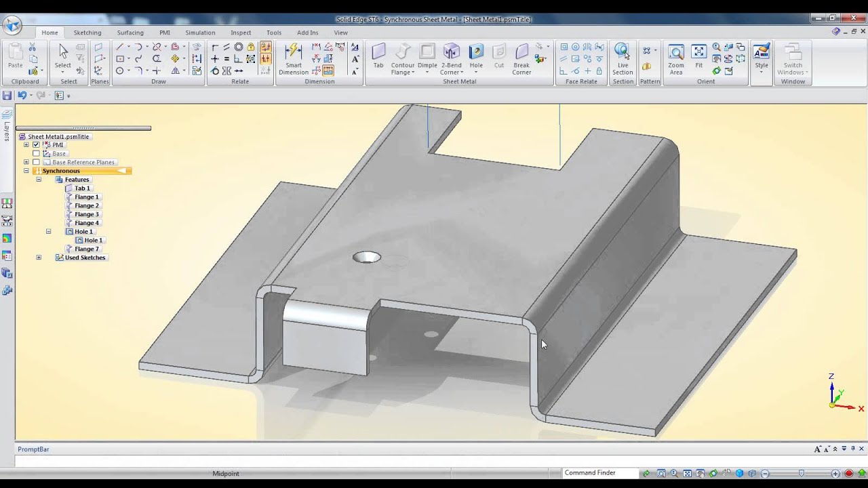Click the zoom out minus button

click(x=766, y=474)
